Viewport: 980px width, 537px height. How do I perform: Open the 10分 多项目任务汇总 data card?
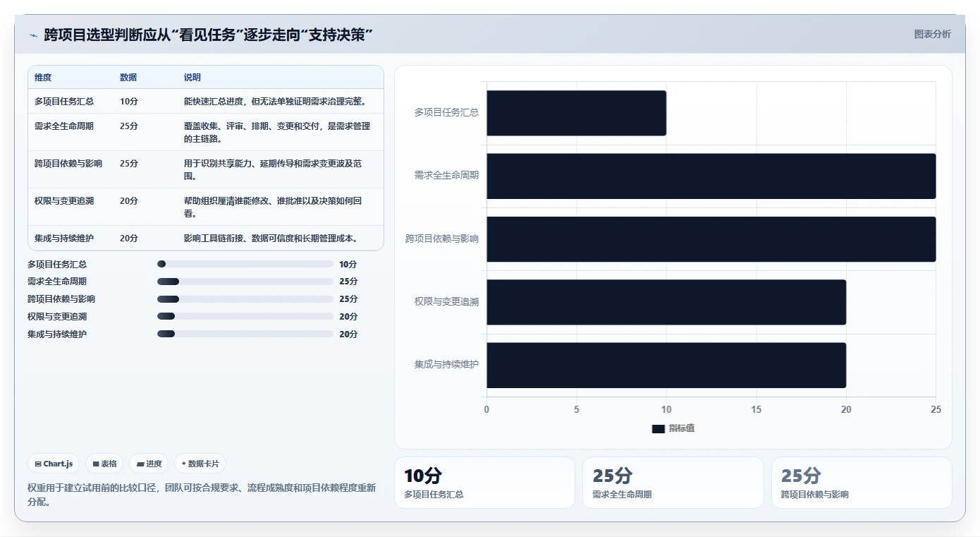[x=484, y=483]
